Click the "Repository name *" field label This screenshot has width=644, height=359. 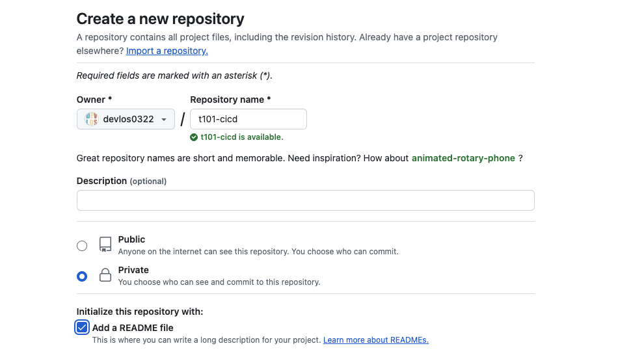click(x=230, y=100)
